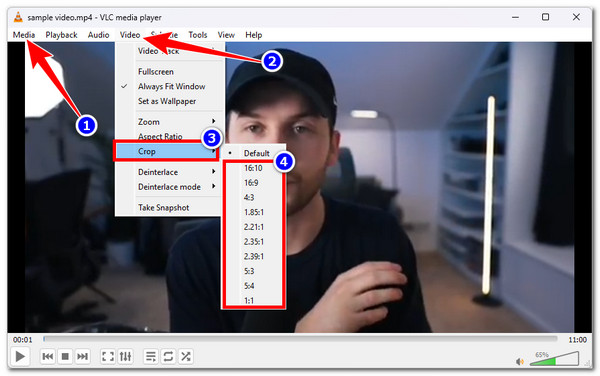The width and height of the screenshot is (600, 376).
Task: Open the Help menu
Action: (x=253, y=35)
